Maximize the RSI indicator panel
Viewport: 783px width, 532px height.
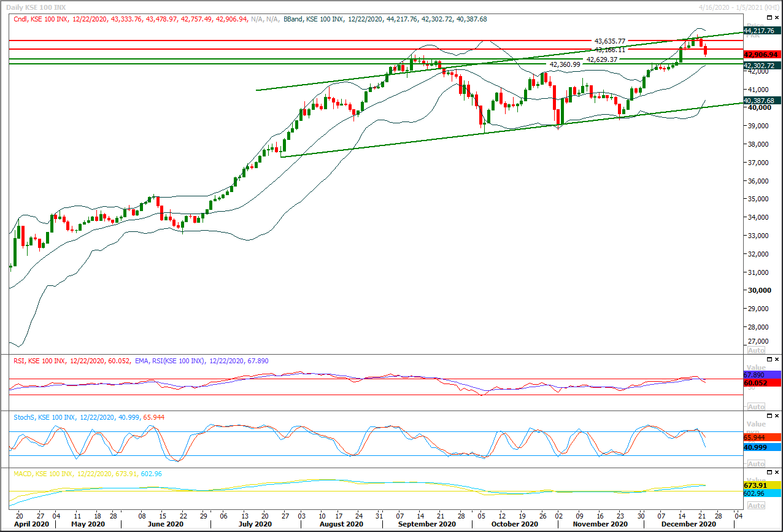tap(768, 360)
